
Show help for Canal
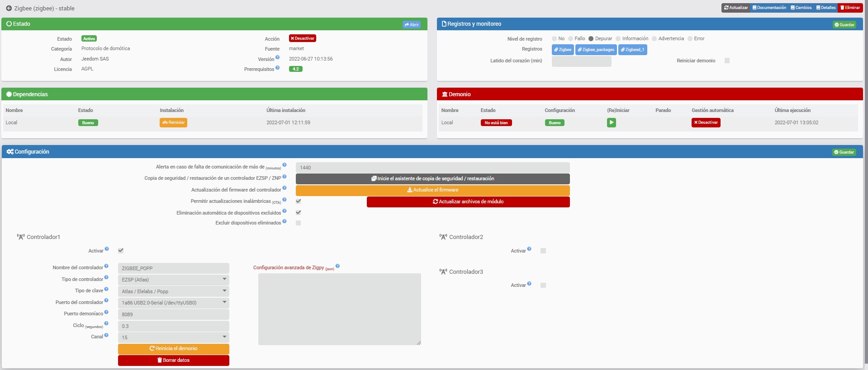(106, 335)
